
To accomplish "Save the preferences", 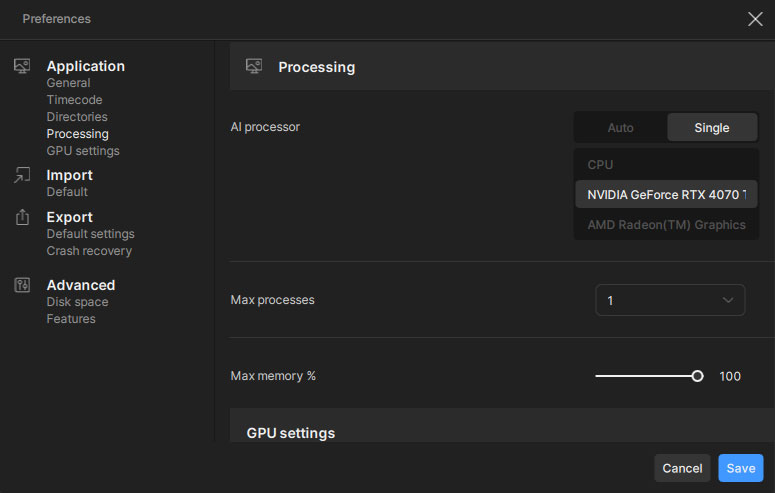I will pos(740,468).
